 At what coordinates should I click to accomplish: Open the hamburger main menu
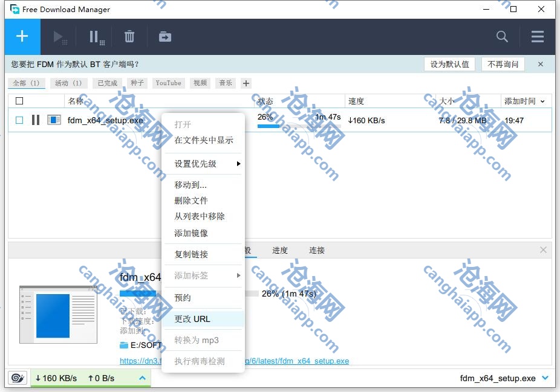(538, 37)
